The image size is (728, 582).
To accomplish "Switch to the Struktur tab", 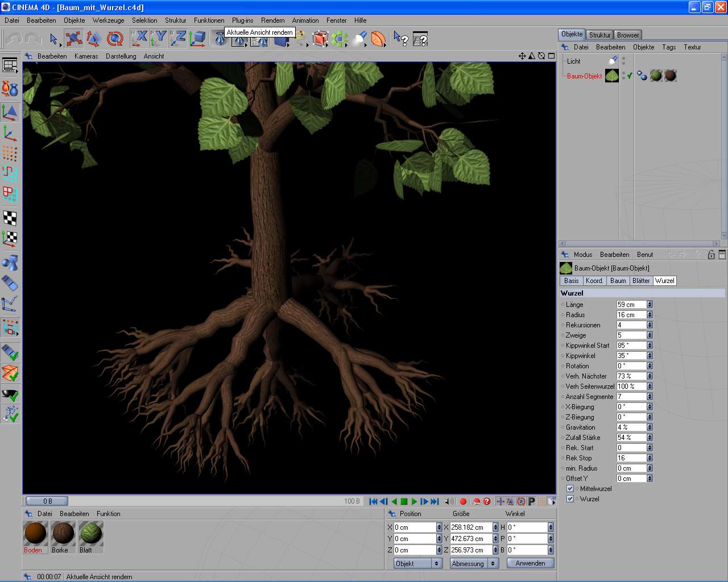I will click(599, 35).
